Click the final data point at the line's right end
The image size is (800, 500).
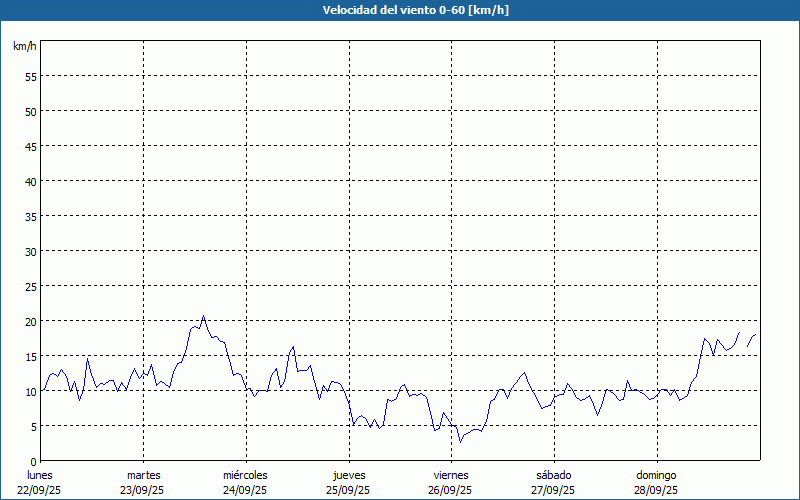point(754,335)
